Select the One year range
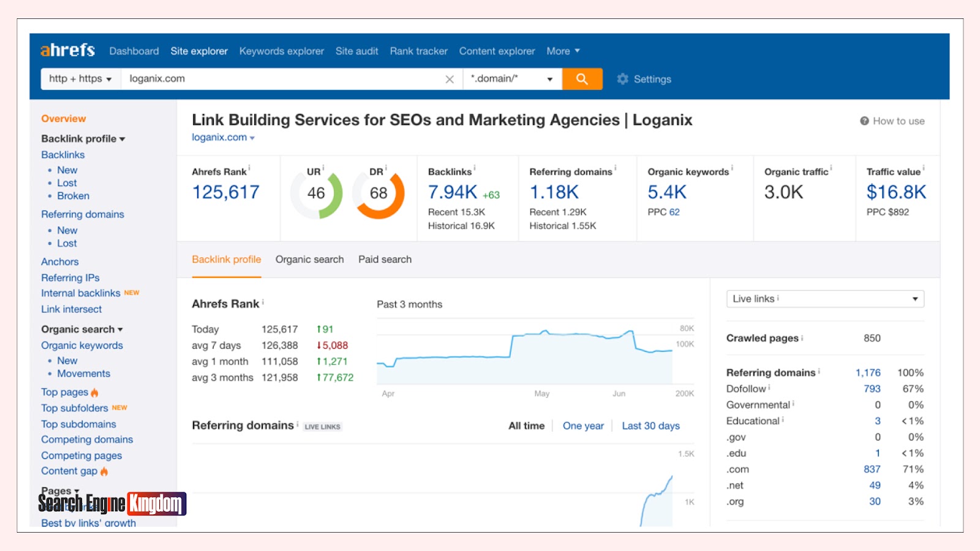980x551 pixels. pos(583,425)
